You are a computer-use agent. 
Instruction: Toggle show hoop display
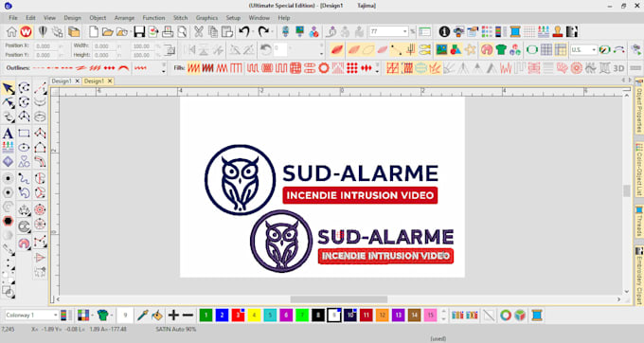[x=532, y=49]
